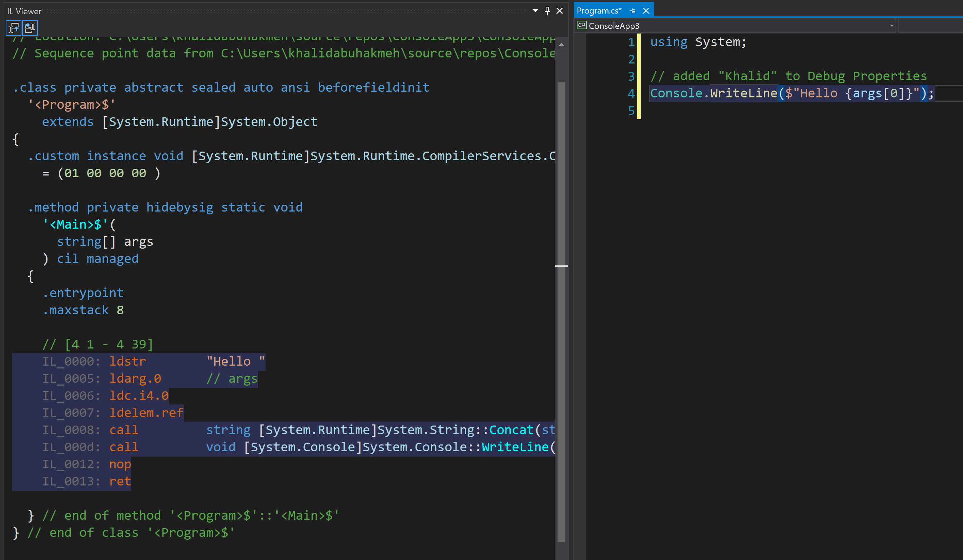Toggle the pin on the IL Viewer panel
Screen dimensions: 963x560
click(x=547, y=11)
